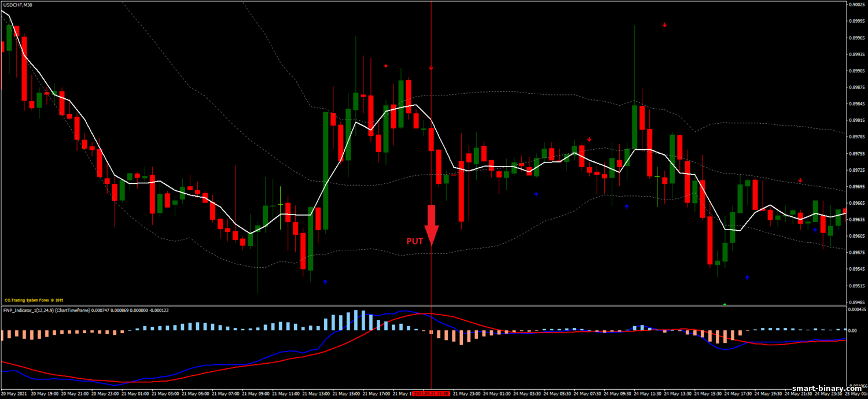Click the 24 May 07:30 time label

[588, 393]
